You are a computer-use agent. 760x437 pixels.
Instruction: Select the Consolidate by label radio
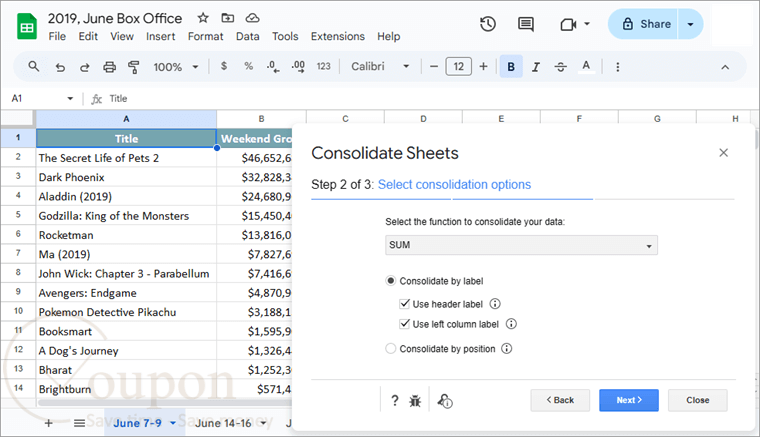391,281
